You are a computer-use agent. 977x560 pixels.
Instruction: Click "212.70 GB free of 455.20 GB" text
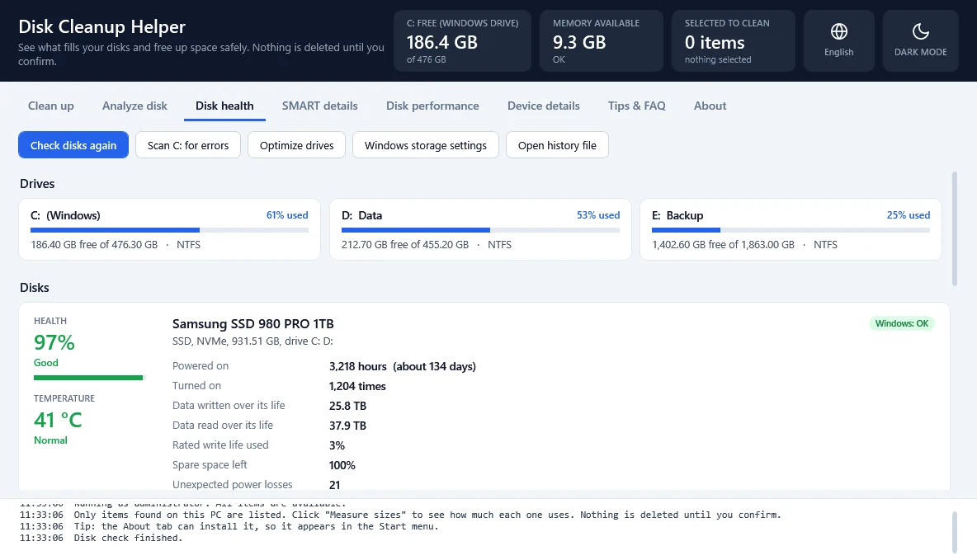405,245
